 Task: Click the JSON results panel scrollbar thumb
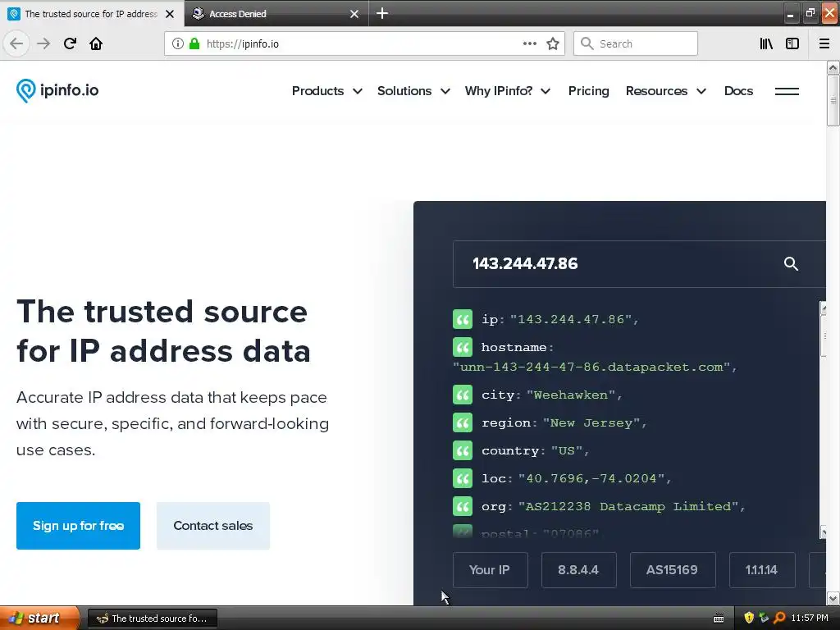point(824,336)
